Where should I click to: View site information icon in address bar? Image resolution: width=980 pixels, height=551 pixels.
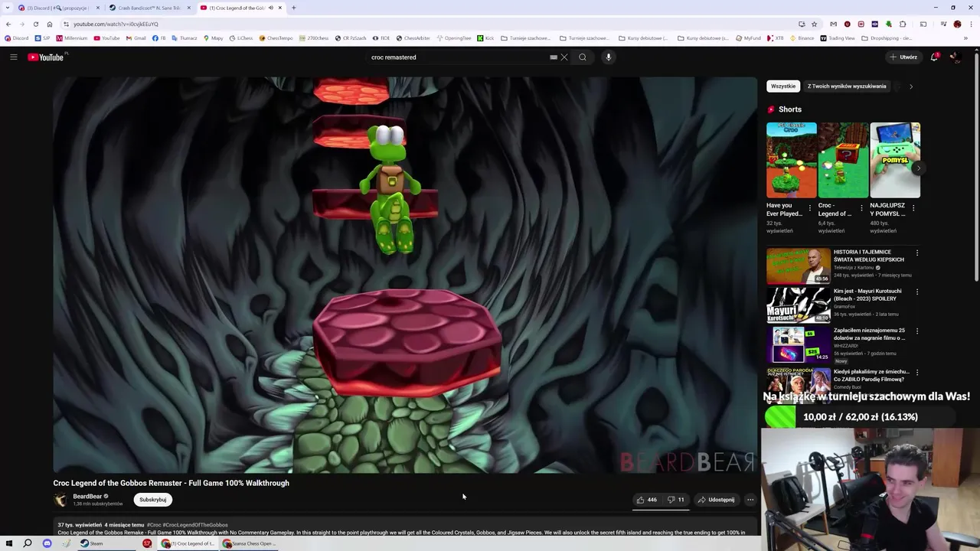[x=66, y=24]
